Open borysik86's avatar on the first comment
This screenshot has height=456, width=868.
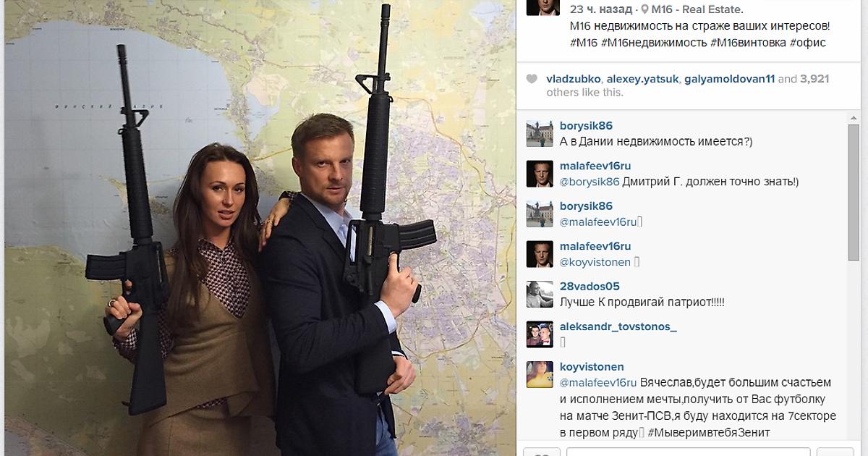pyautogui.click(x=540, y=133)
